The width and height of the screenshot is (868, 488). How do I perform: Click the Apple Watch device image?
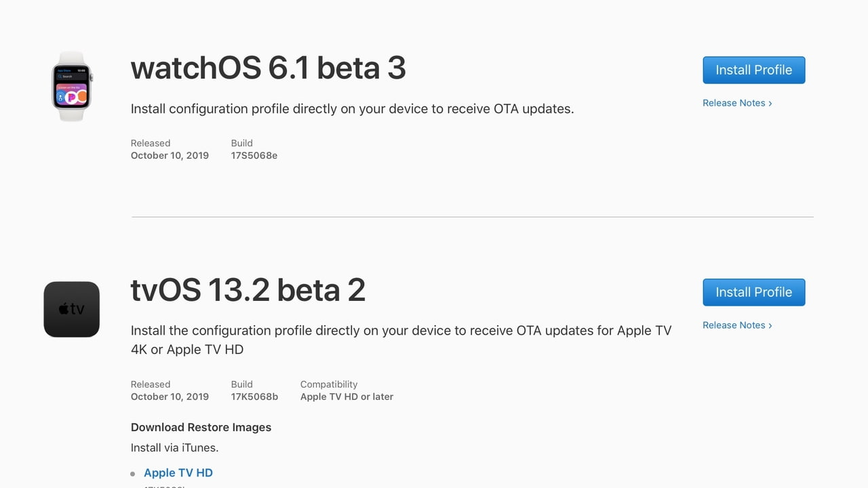[x=72, y=86]
